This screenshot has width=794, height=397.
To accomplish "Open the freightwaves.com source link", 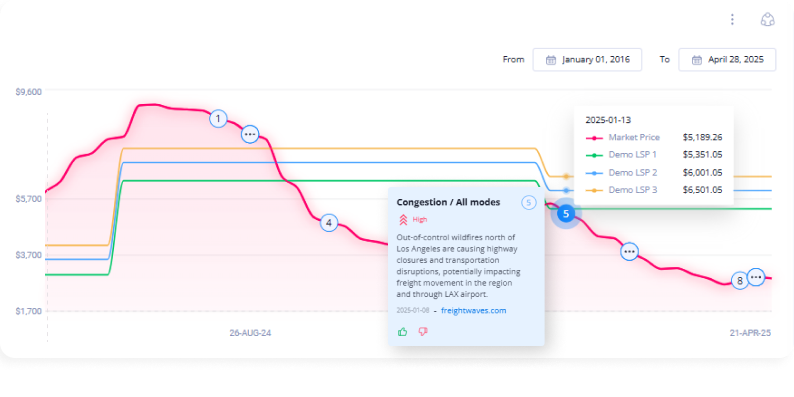I will (473, 310).
